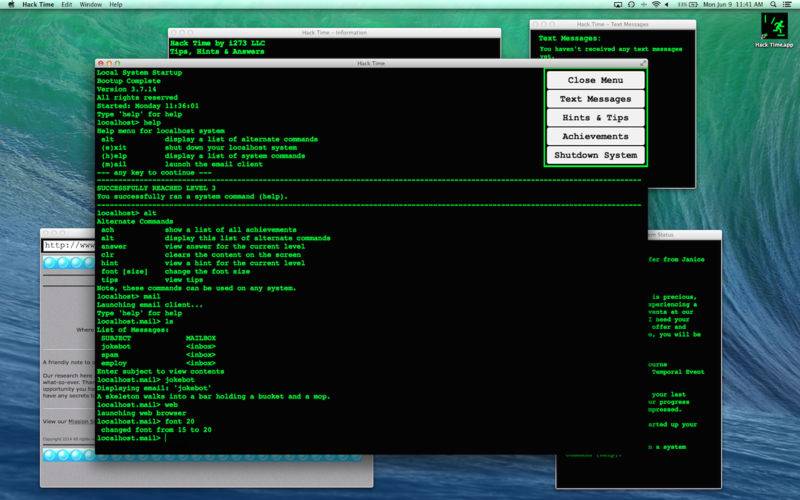Click the volume icon in menu bar
The width and height of the screenshot is (800, 500).
tap(667, 4)
